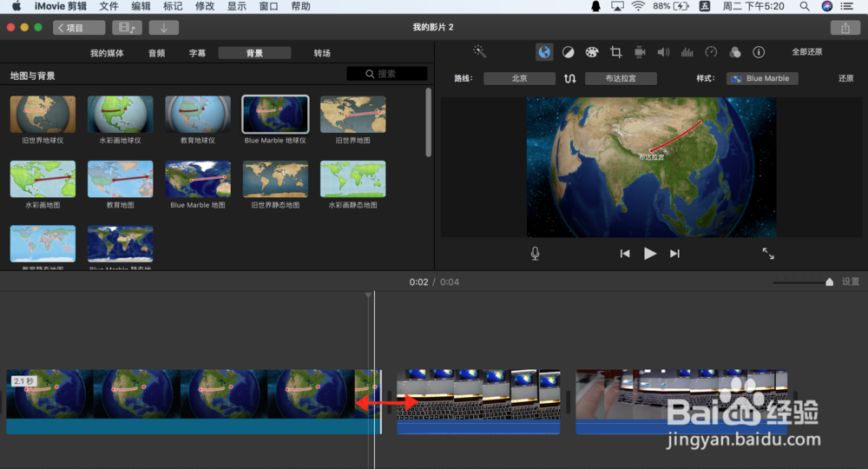868x469 pixels.
Task: Open the Apple menu
Action: pos(16,6)
